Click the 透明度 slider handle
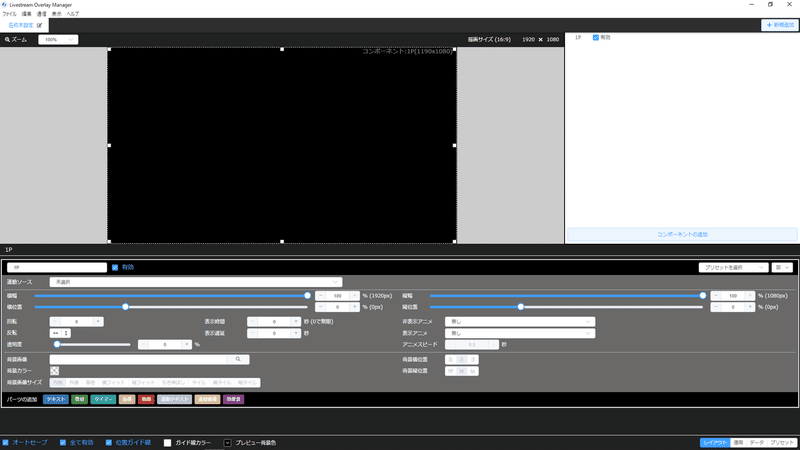The height and width of the screenshot is (450, 800). click(57, 344)
